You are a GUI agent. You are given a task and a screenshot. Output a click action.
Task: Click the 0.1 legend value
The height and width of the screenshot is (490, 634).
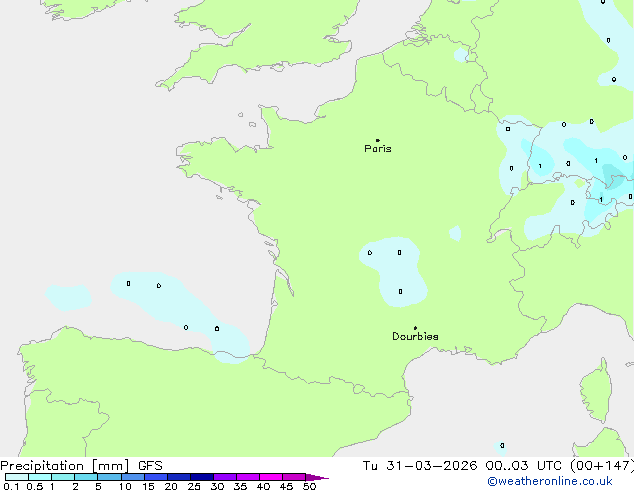(x=11, y=486)
